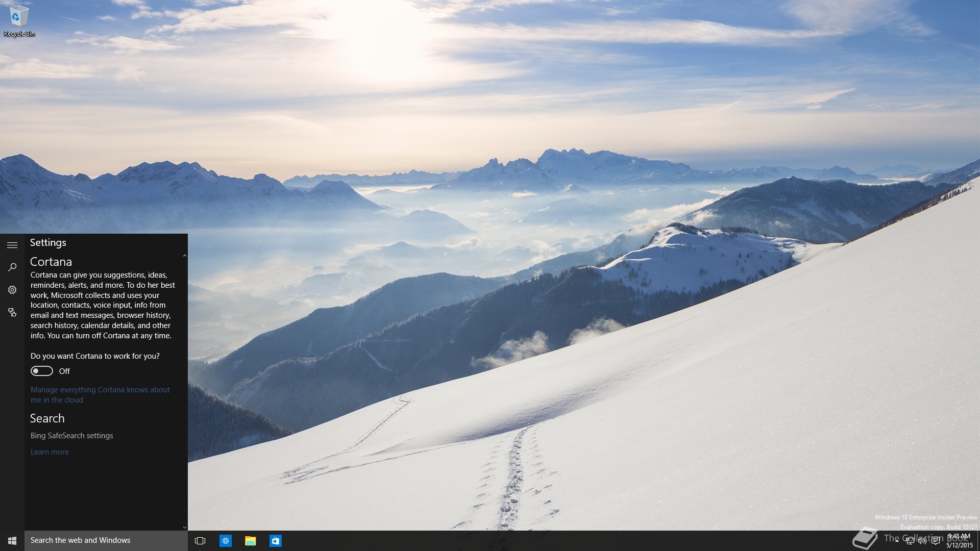Open the Feedback thumbs sidebar icon
Image resolution: width=980 pixels, height=551 pixels.
[x=12, y=312]
